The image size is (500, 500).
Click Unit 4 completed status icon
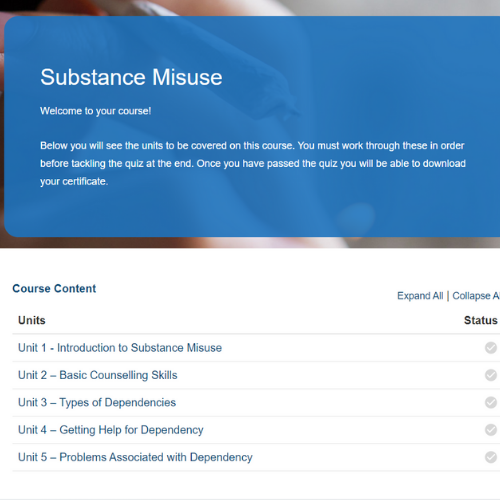[x=491, y=430]
